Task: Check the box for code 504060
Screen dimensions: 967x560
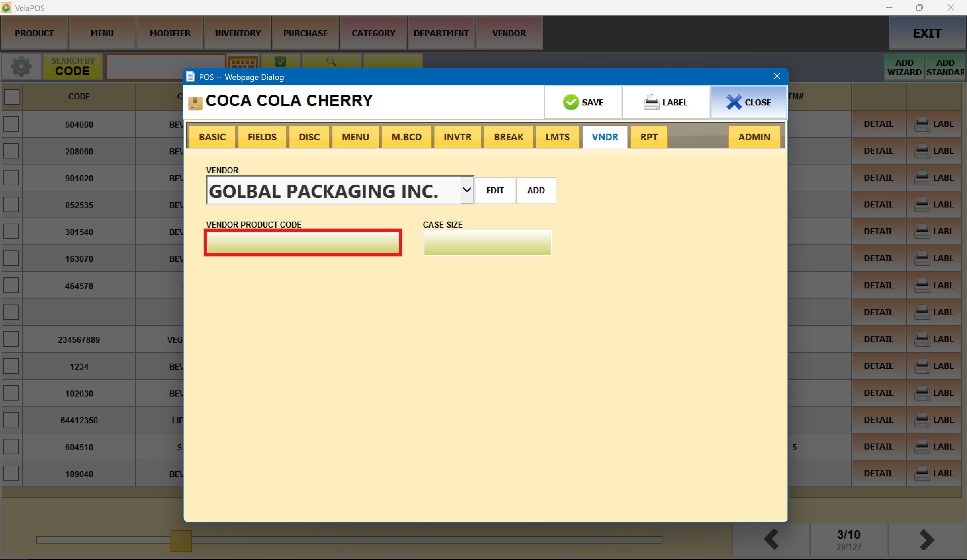Action: [11, 124]
